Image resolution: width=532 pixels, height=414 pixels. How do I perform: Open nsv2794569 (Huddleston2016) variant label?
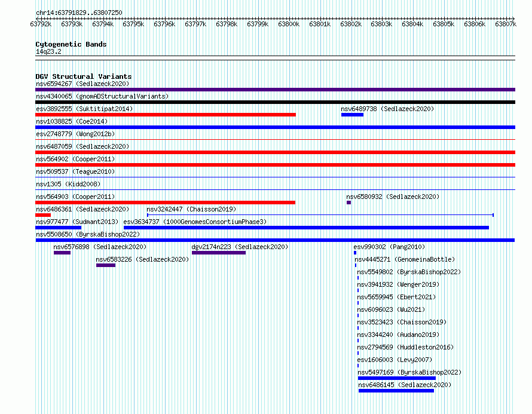tap(405, 347)
